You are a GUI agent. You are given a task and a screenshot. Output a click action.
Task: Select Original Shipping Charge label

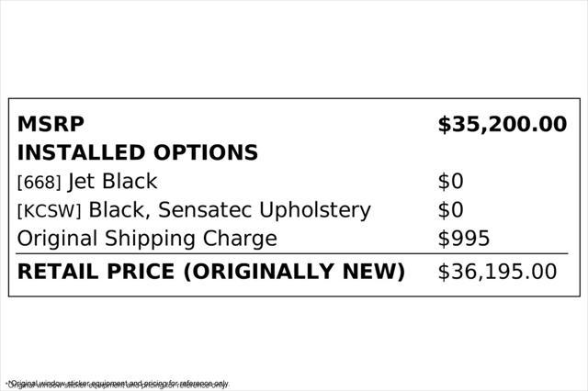coord(147,239)
